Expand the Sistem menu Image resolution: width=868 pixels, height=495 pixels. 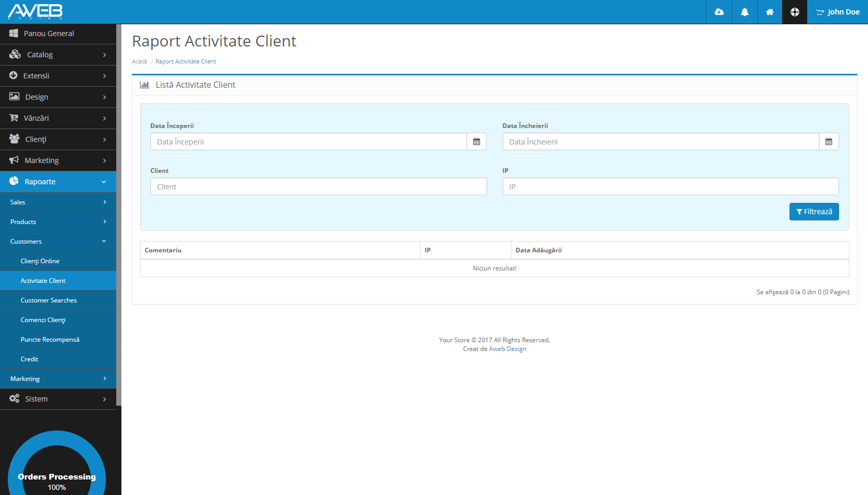[58, 399]
